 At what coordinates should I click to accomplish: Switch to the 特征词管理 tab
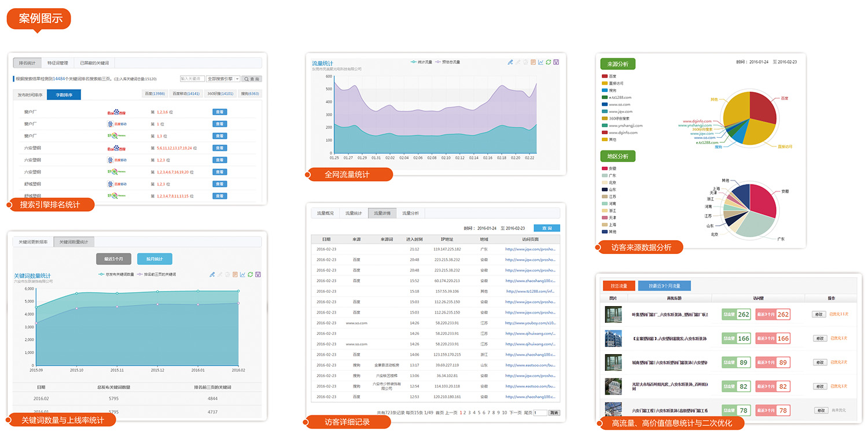[x=58, y=63]
